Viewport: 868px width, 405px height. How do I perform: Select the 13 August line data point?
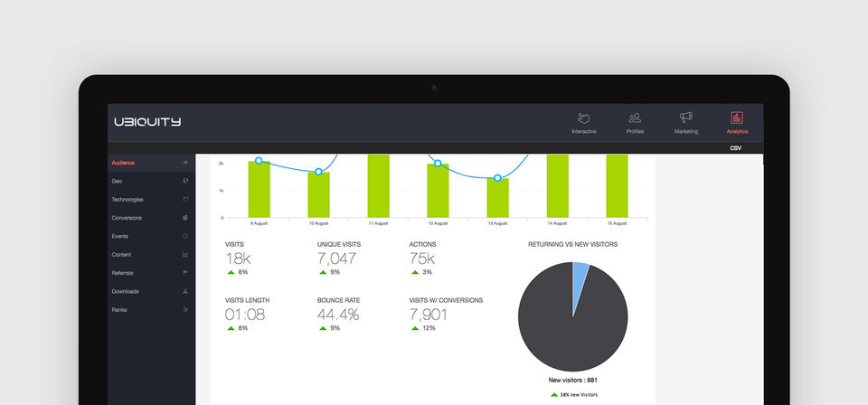[497, 178]
